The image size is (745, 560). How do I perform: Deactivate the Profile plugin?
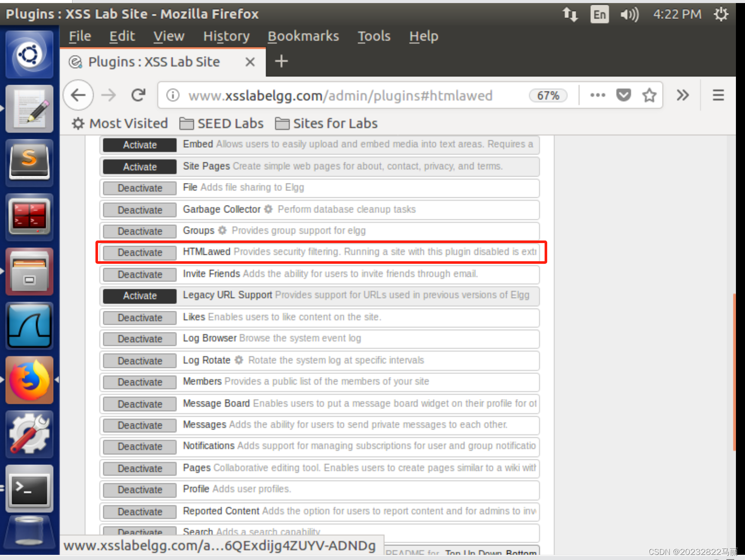click(140, 489)
